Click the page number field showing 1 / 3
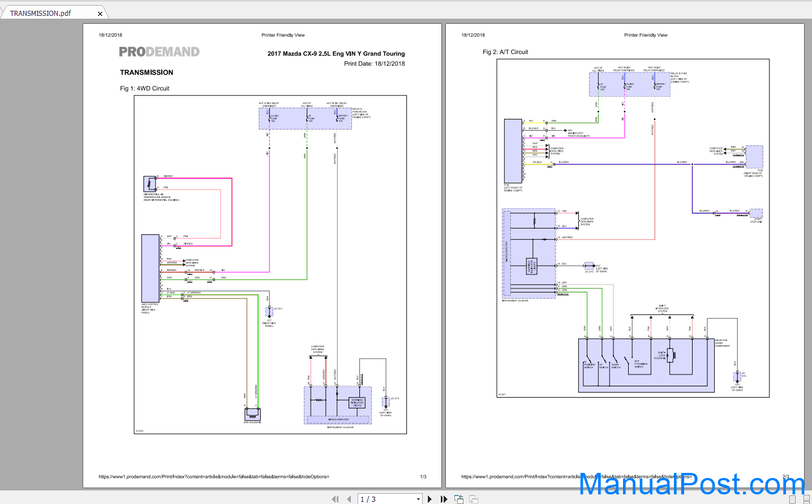 [x=386, y=499]
